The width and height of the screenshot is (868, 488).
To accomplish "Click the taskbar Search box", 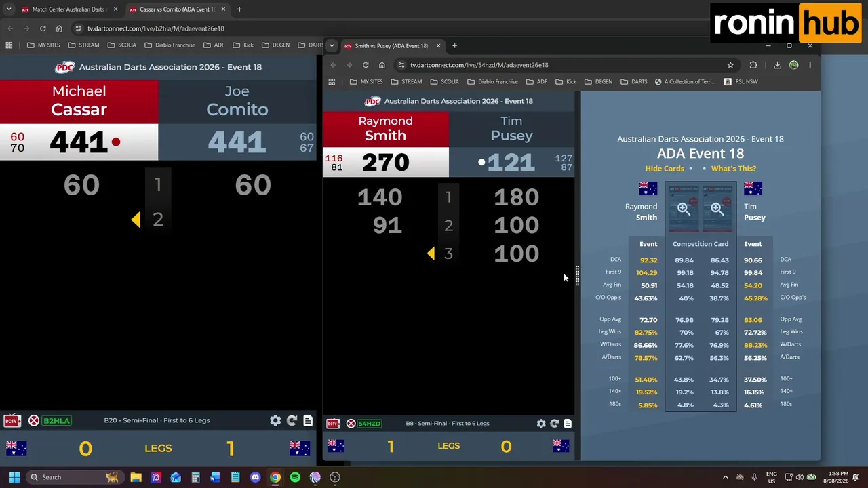I will [75, 477].
